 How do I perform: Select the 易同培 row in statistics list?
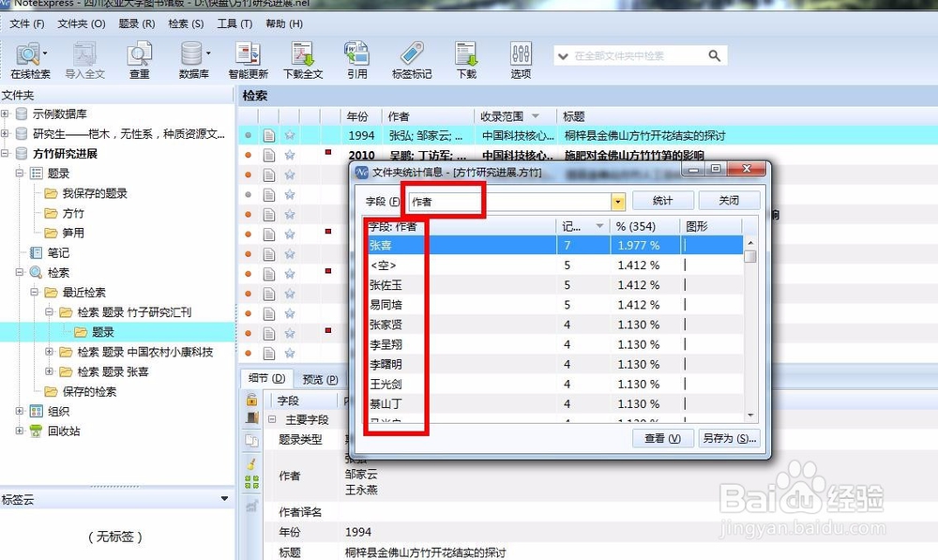click(x=554, y=305)
